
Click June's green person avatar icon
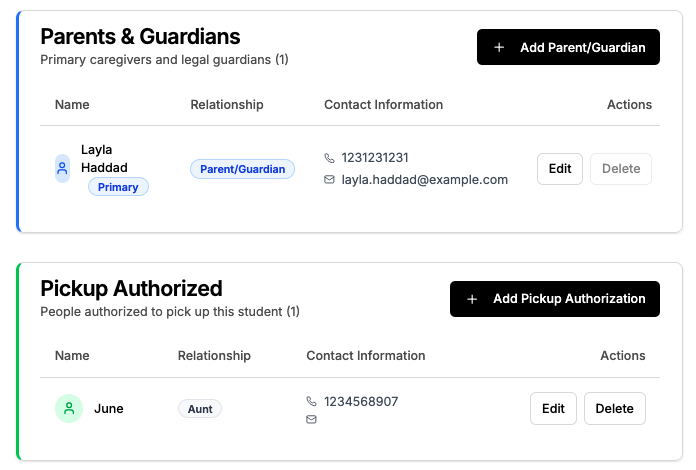pos(69,408)
